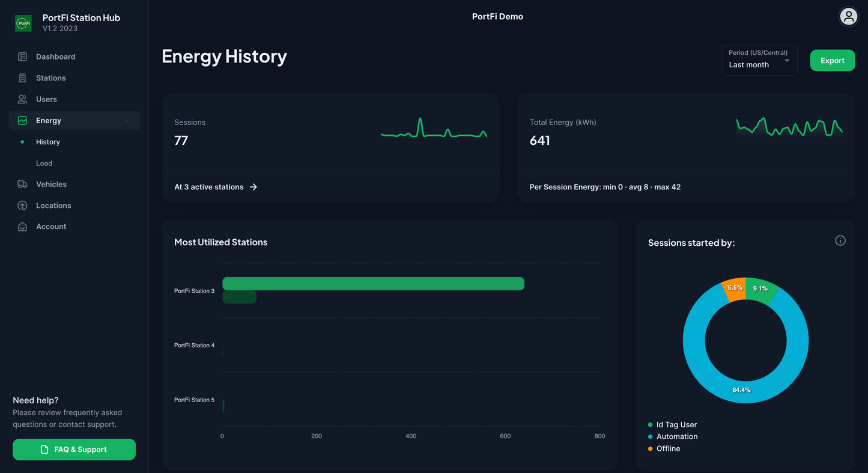The image size is (868, 473).
Task: Click the Vehicles truck icon
Action: point(22,185)
